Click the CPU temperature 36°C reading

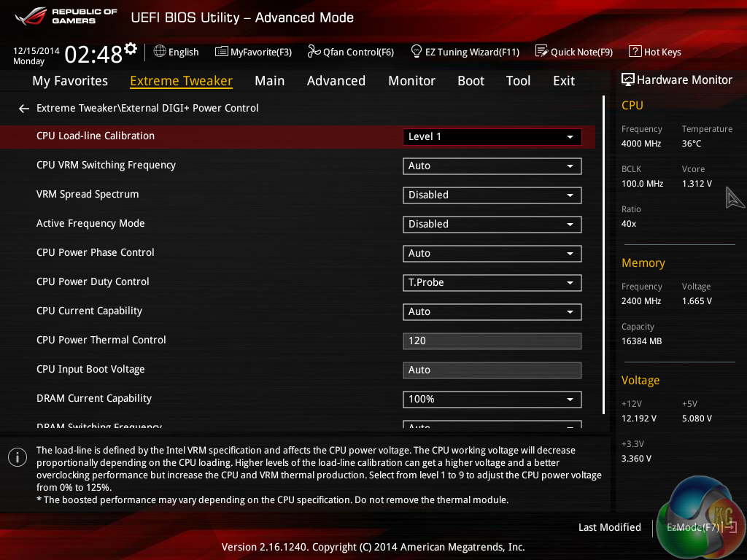pyautogui.click(x=692, y=144)
